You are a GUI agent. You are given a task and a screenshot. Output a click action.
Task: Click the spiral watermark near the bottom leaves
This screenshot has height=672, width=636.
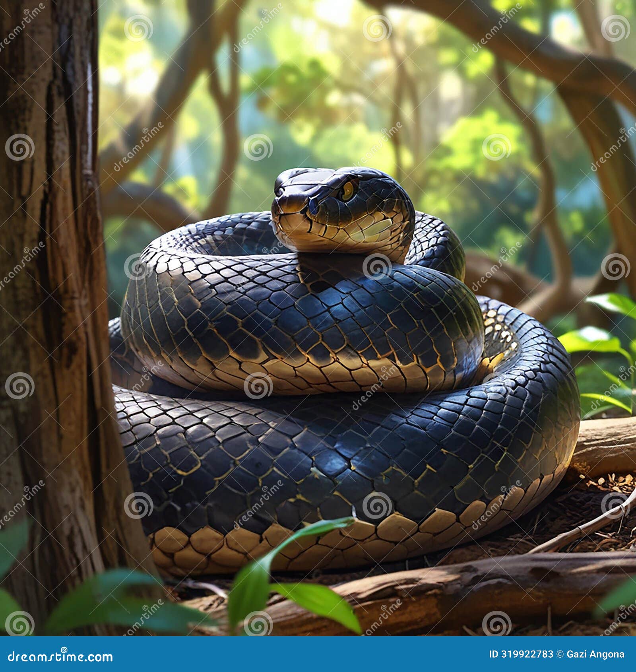pyautogui.click(x=258, y=623)
